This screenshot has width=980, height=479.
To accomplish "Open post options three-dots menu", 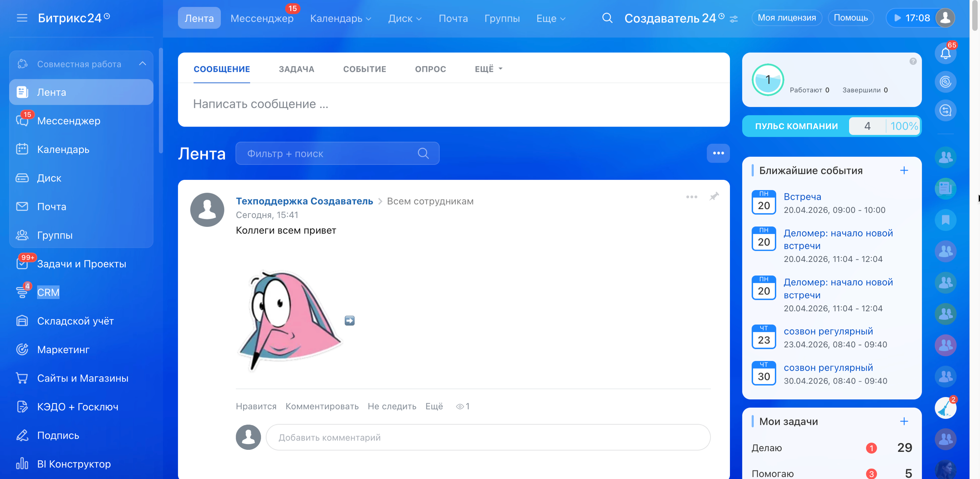I will pyautogui.click(x=691, y=197).
